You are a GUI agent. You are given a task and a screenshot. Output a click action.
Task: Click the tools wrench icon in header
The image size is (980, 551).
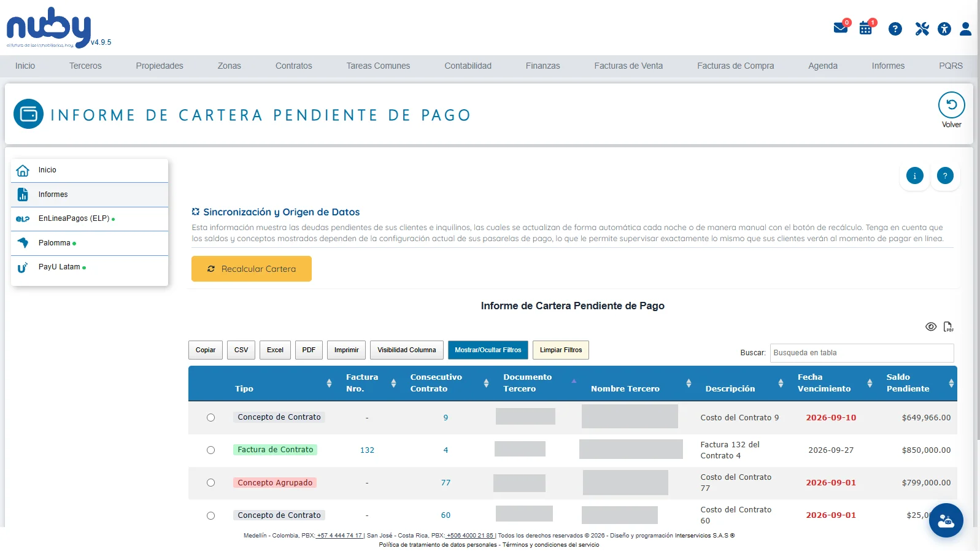[x=922, y=29]
